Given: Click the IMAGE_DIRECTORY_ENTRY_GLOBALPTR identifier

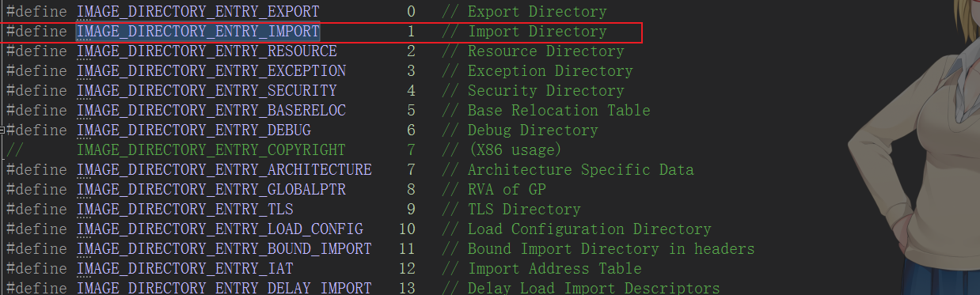Looking at the screenshot, I should pos(211,190).
